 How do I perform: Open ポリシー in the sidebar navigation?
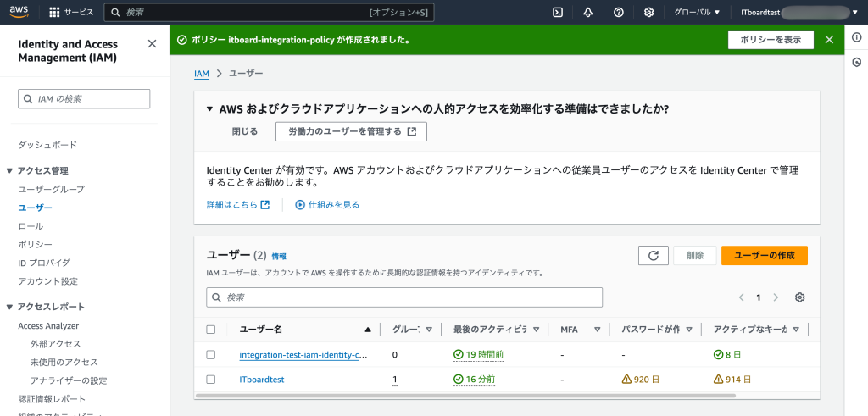pyautogui.click(x=35, y=244)
